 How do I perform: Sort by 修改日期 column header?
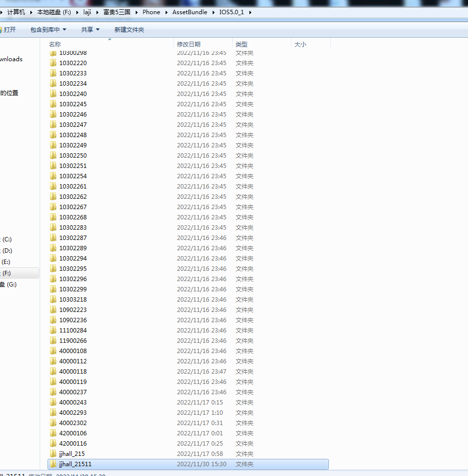(189, 44)
